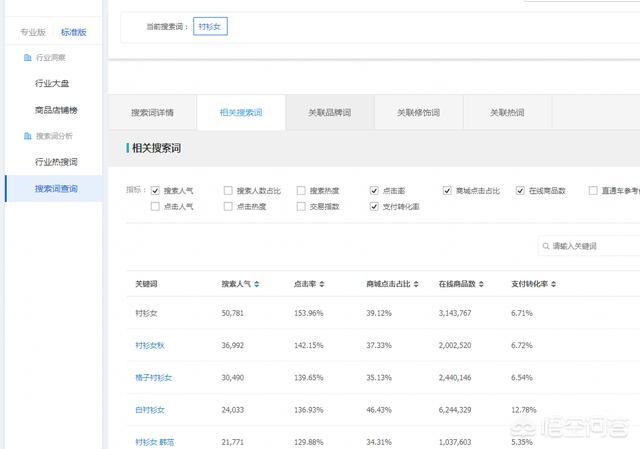Open 行业大盘 in the sidebar

(x=52, y=84)
